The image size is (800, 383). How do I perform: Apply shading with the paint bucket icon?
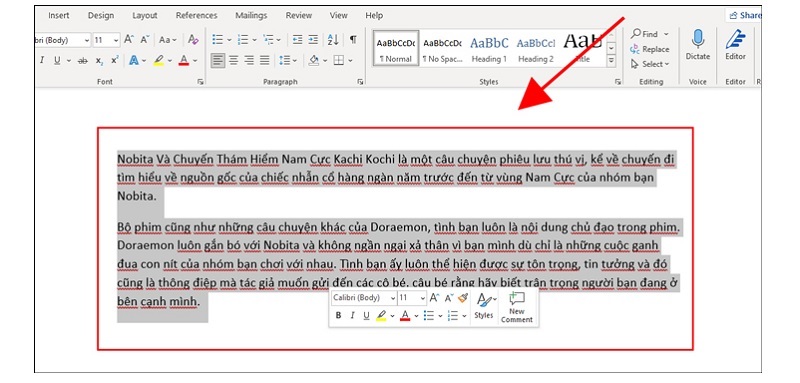pos(314,61)
